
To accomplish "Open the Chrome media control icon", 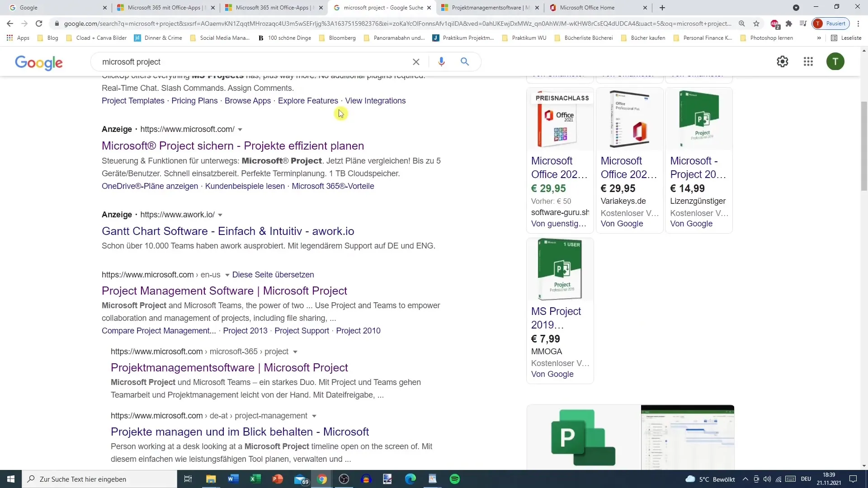I will [803, 23].
